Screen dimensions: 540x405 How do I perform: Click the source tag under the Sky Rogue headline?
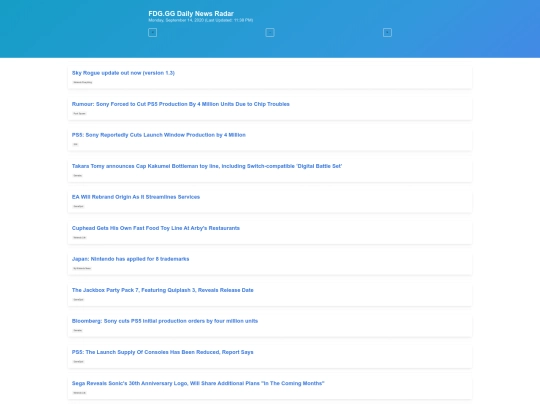(x=83, y=82)
